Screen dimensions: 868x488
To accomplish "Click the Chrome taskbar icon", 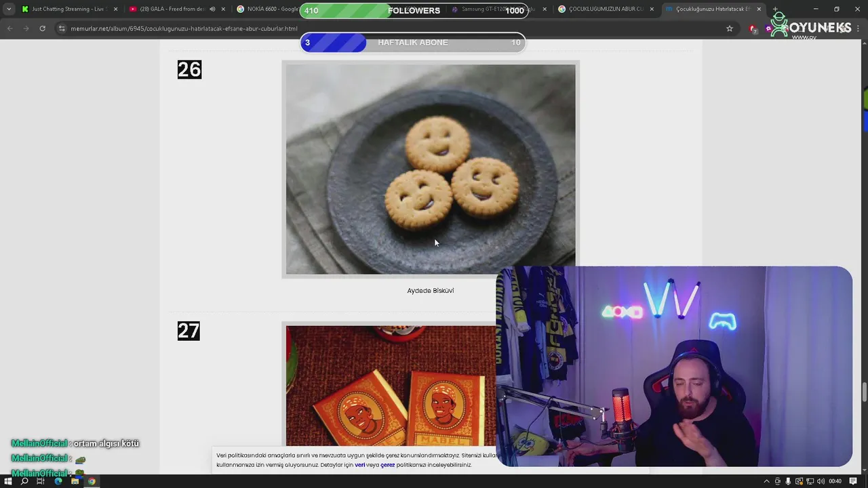I will tap(92, 481).
